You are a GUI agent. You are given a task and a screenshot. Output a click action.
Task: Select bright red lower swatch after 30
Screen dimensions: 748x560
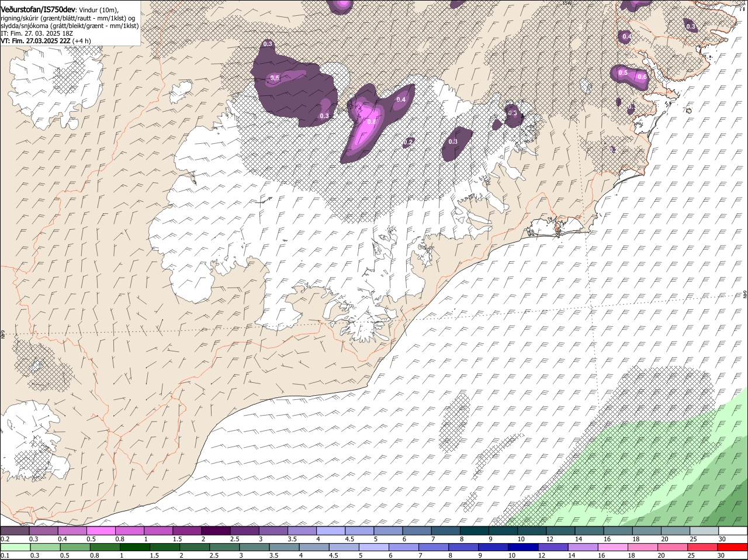[x=732, y=547]
